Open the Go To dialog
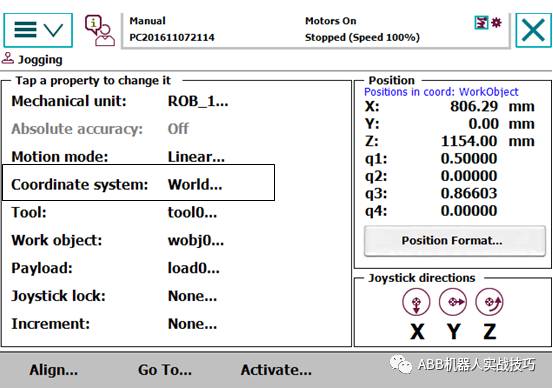This screenshot has width=553, height=390. (x=165, y=370)
